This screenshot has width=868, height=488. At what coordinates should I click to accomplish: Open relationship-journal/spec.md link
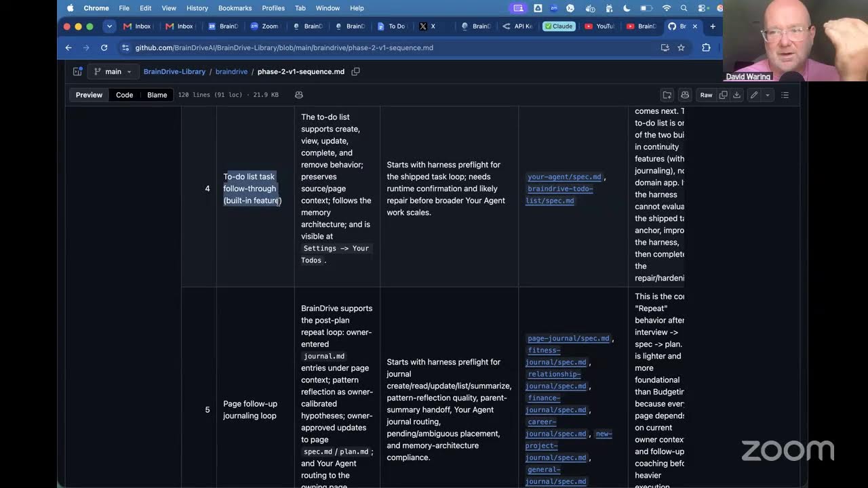[556, 380]
